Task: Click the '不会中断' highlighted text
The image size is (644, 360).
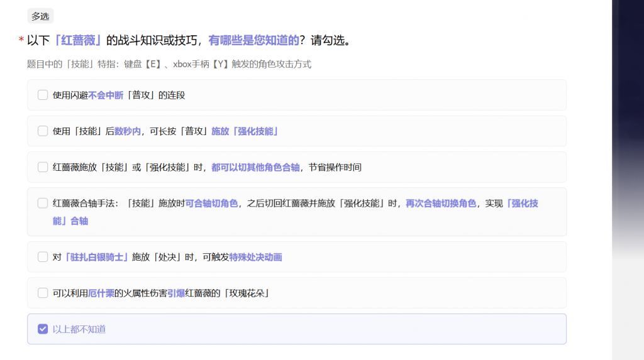Action: tap(106, 95)
